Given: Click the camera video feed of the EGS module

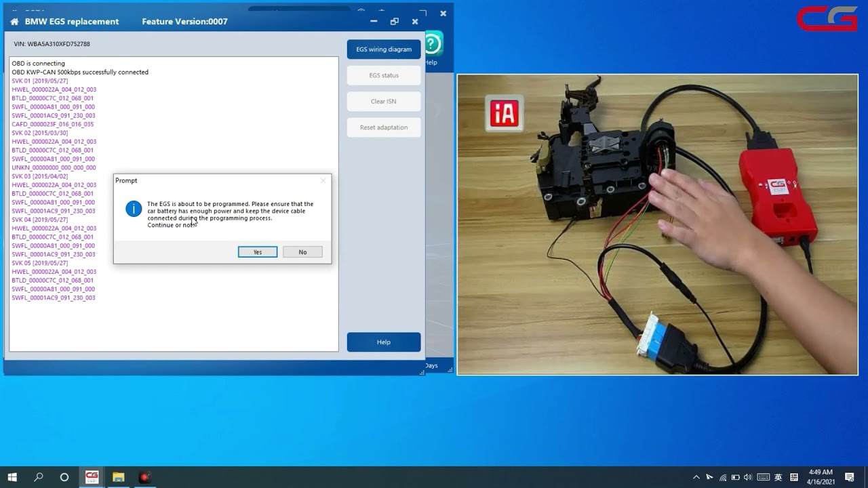Looking at the screenshot, I should [x=657, y=224].
